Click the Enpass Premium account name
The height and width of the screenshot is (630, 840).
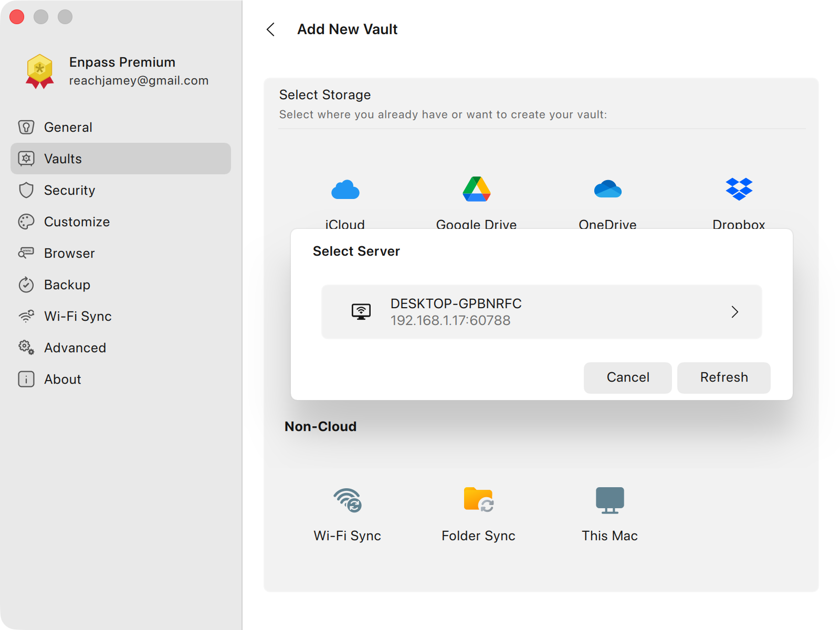click(122, 62)
